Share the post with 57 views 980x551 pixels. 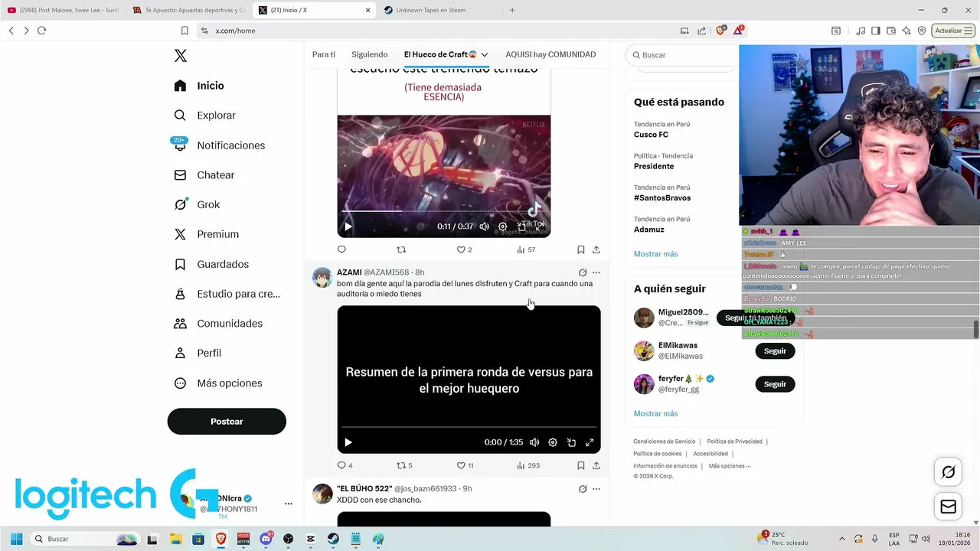[x=596, y=249]
